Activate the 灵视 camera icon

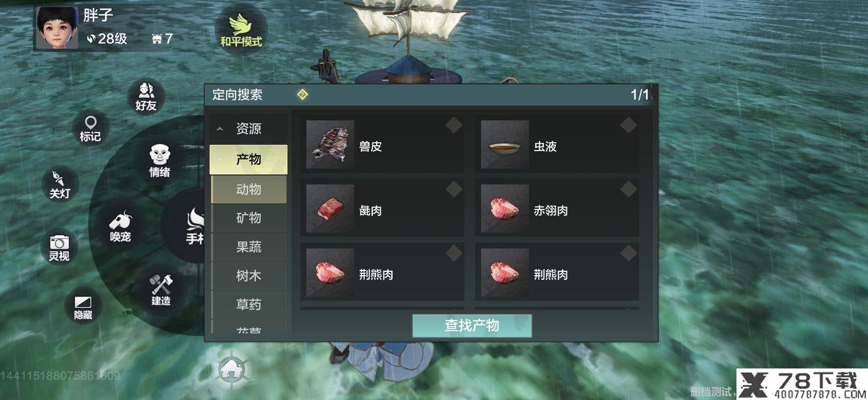(x=59, y=247)
